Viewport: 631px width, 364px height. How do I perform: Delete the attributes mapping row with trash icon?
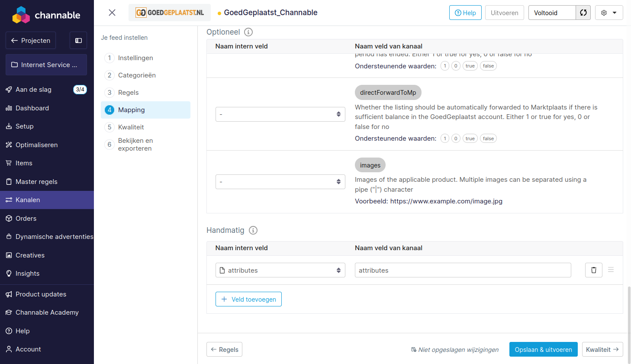click(593, 270)
